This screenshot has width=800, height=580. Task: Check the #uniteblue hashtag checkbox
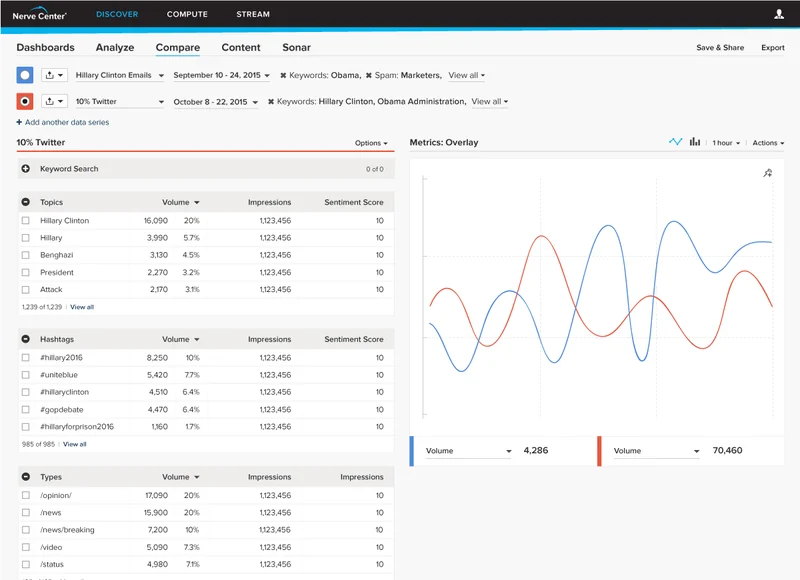(x=26, y=375)
